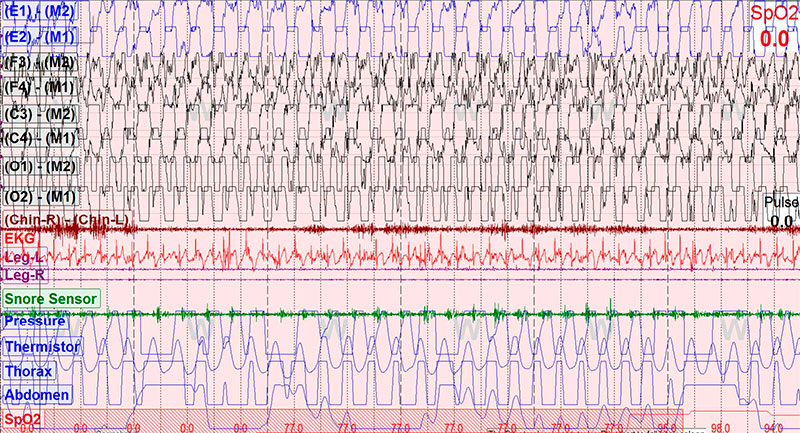
Task: Select the Leg-L channel label
Action: [24, 258]
